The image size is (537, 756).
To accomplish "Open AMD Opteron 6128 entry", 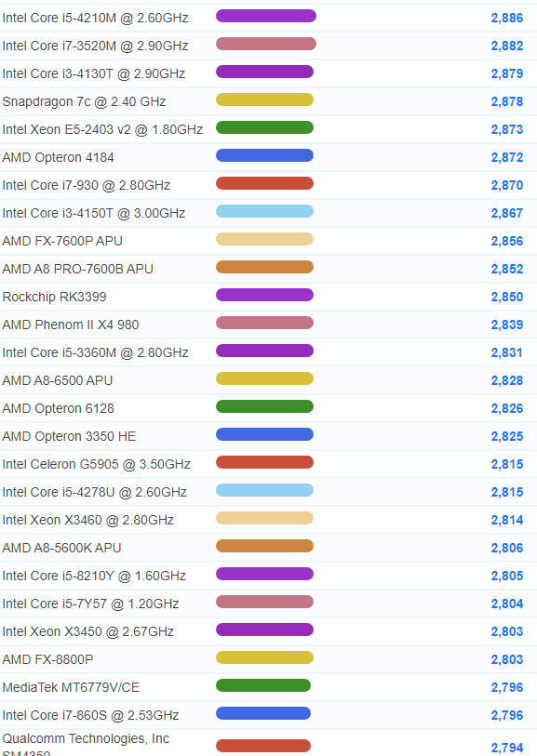I will (x=58, y=409).
